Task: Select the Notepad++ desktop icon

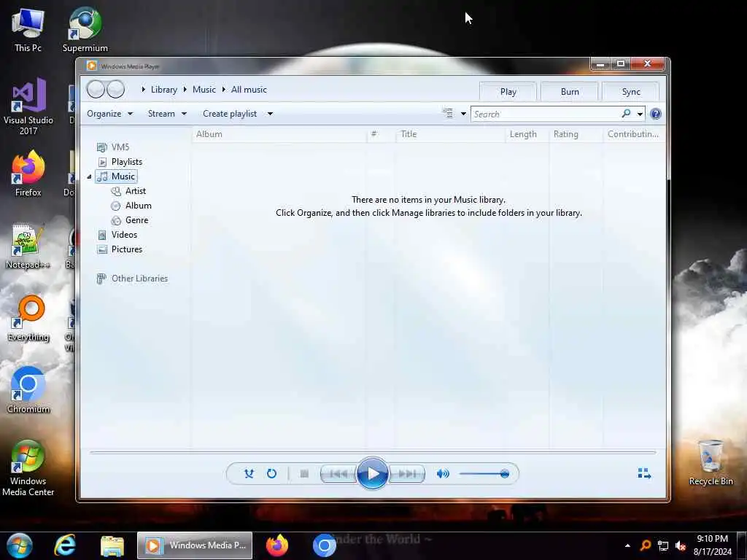Action: pos(28,246)
